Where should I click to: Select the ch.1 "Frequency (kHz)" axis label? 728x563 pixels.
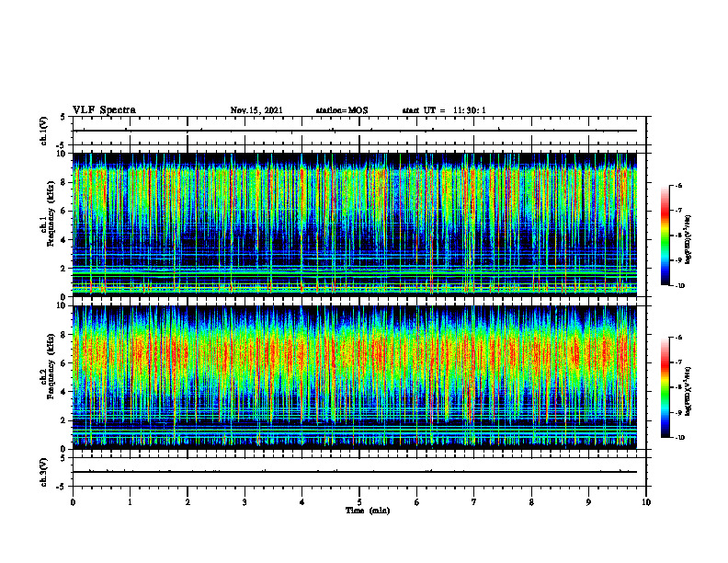(50, 212)
